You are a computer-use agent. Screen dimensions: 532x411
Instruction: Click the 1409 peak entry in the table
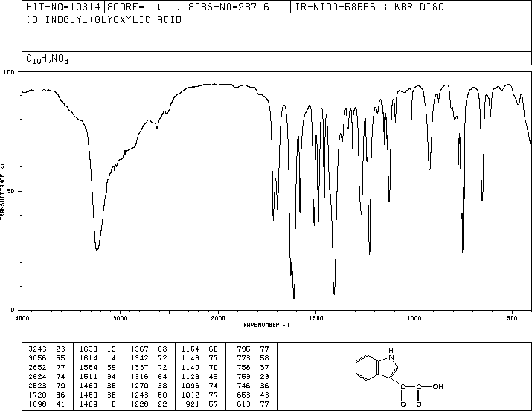coord(89,404)
